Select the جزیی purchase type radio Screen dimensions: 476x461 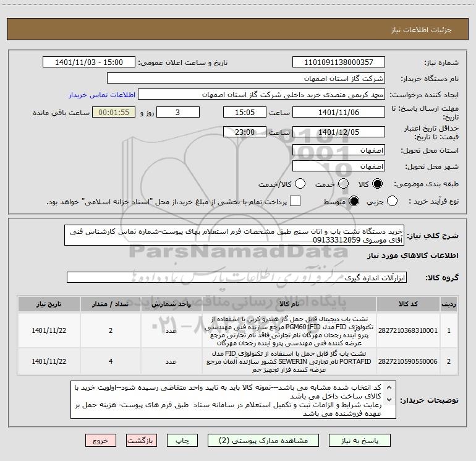392,201
